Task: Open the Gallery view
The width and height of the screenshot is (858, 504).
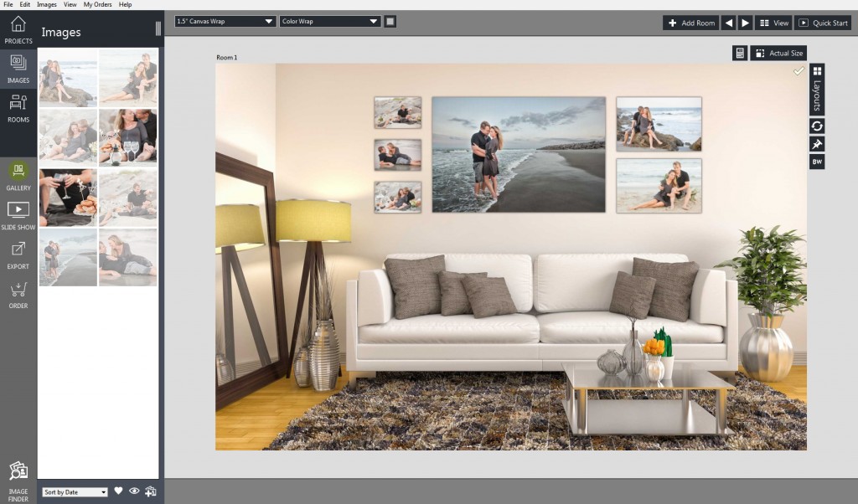Action: click(18, 176)
